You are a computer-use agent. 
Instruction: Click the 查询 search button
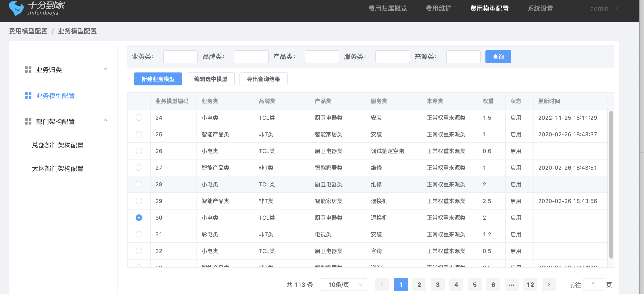coord(498,56)
